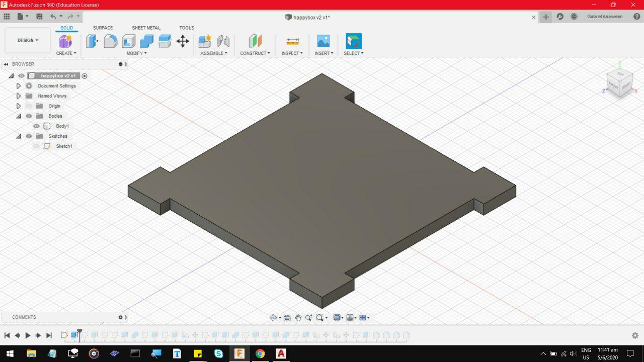Select the Press Pull tool
Image resolution: width=644 pixels, height=362 pixels.
coord(92,41)
